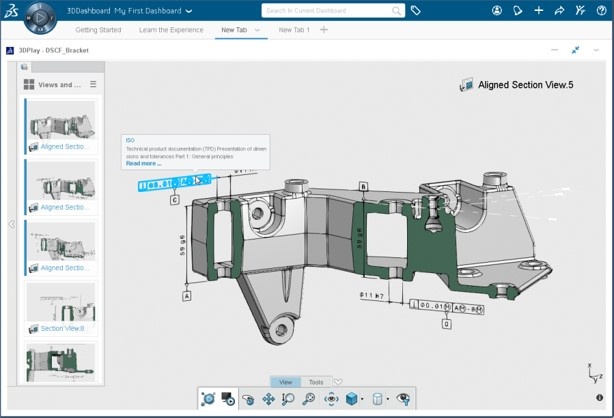
Task: Open the 3DPlay widget menu chevron
Action: tap(596, 50)
